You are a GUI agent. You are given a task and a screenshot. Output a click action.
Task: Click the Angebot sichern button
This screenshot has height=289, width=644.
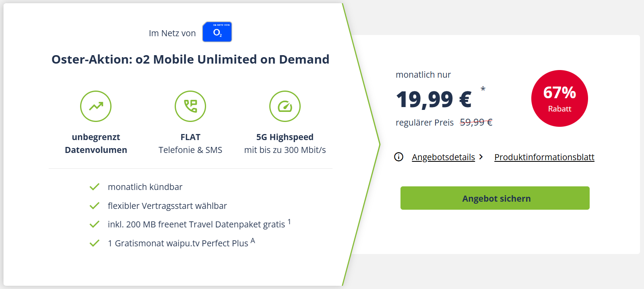click(x=495, y=198)
